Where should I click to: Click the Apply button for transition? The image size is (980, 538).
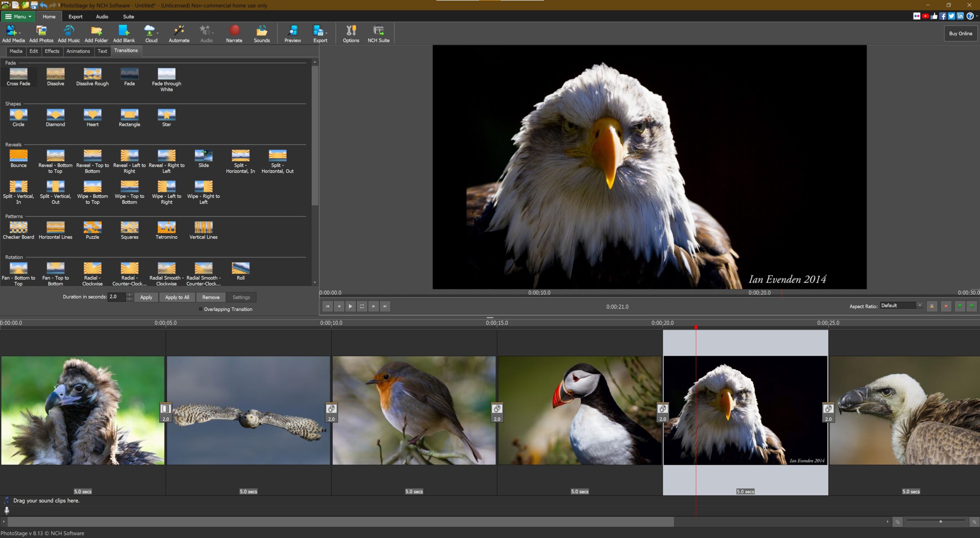pos(146,297)
